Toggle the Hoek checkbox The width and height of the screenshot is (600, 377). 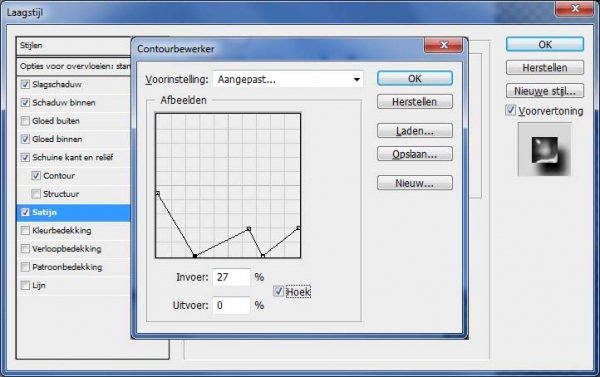pos(278,291)
